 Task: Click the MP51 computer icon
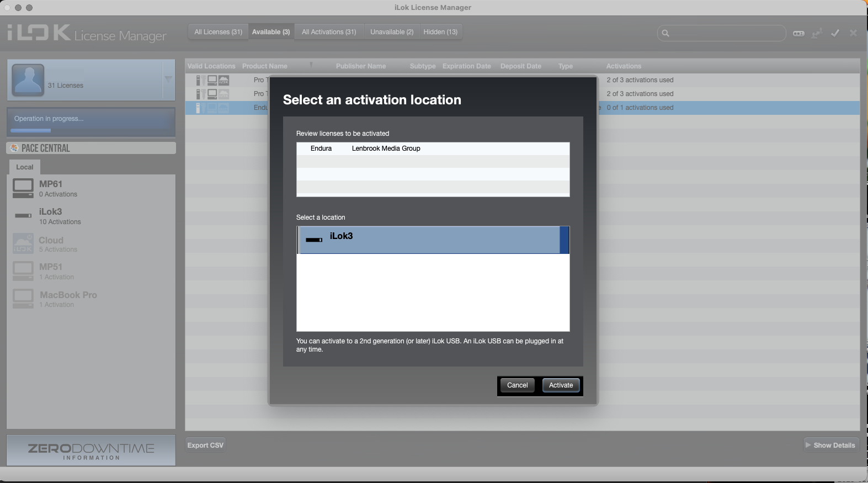click(23, 271)
